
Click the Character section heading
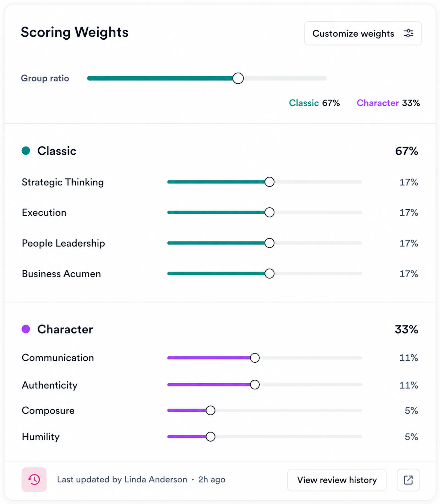[x=65, y=329]
